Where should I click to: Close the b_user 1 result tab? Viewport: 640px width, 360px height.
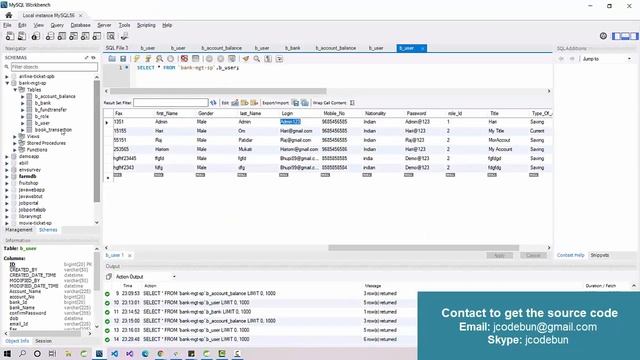(x=129, y=256)
